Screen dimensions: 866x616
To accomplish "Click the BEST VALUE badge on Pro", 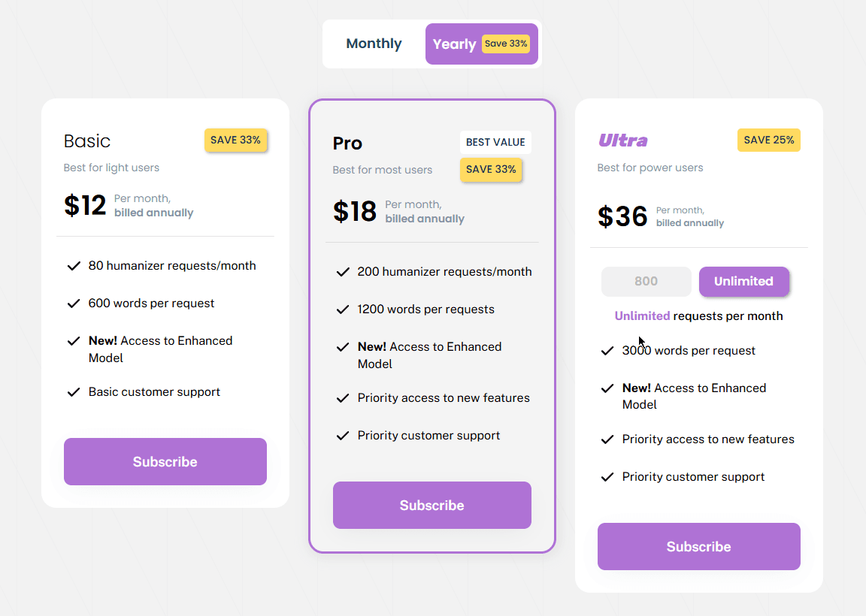I will pos(495,143).
